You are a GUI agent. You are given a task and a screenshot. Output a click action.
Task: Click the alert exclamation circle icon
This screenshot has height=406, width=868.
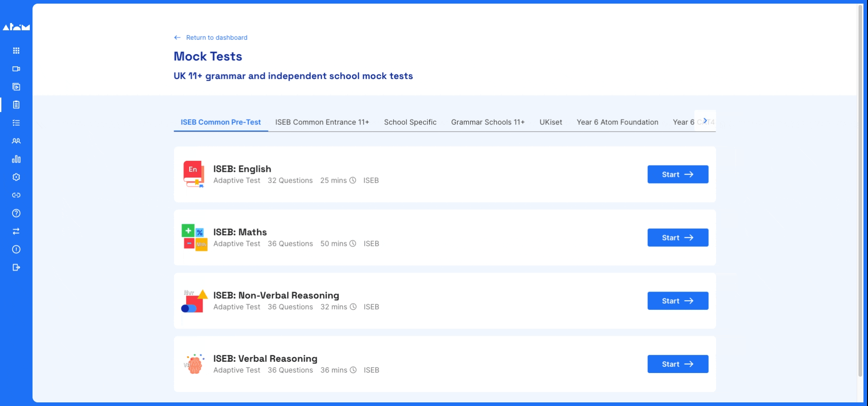(16, 250)
